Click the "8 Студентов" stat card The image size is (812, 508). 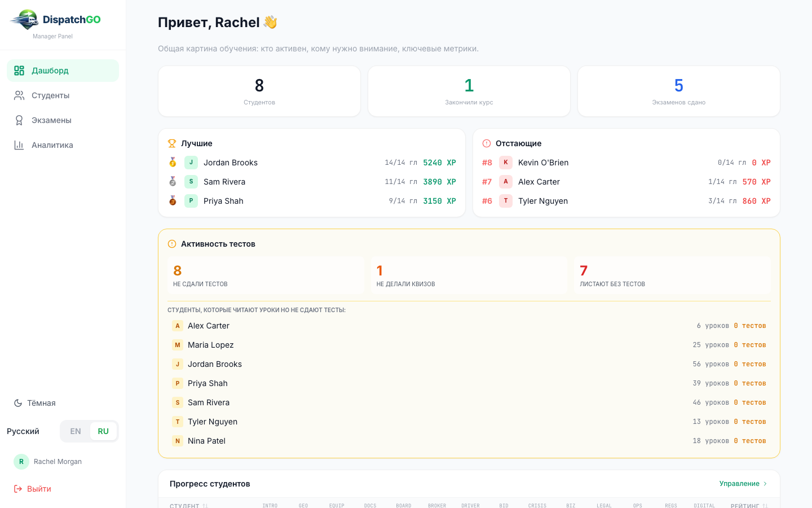[x=259, y=91]
